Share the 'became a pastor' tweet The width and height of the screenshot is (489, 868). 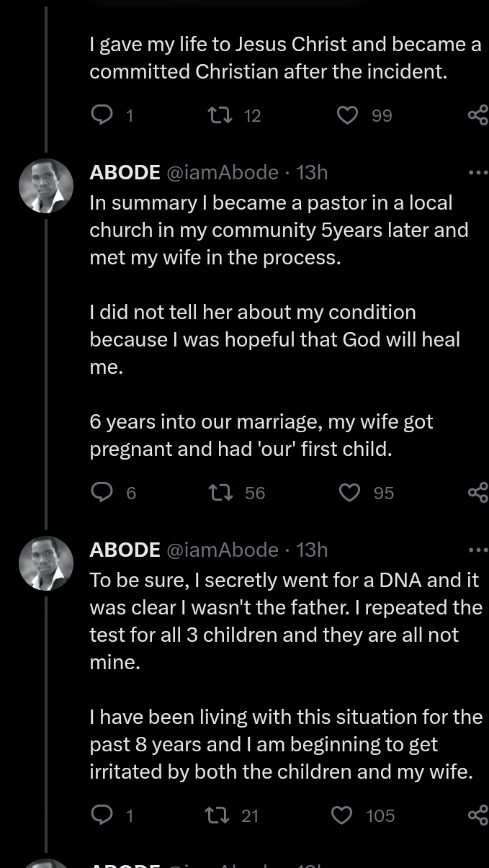pyautogui.click(x=477, y=492)
